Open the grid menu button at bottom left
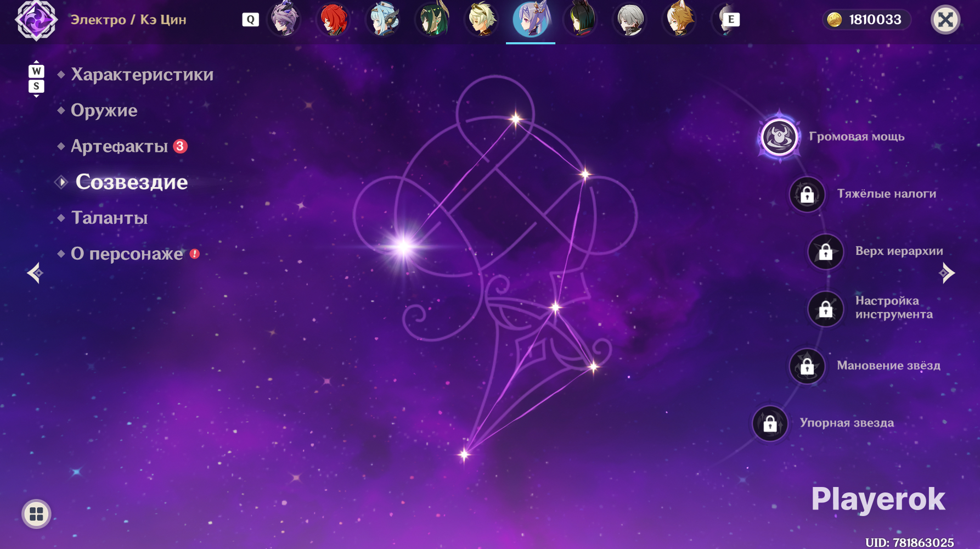 (x=36, y=514)
